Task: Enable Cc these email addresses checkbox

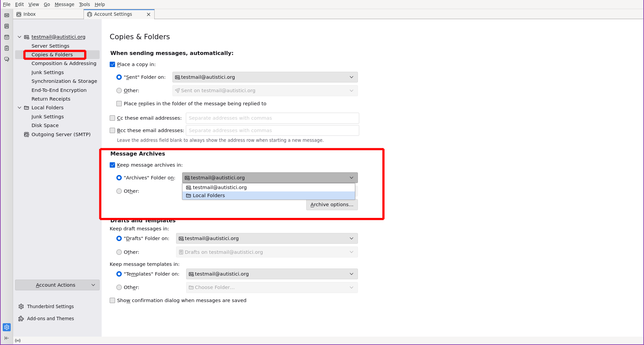Action: click(x=112, y=118)
